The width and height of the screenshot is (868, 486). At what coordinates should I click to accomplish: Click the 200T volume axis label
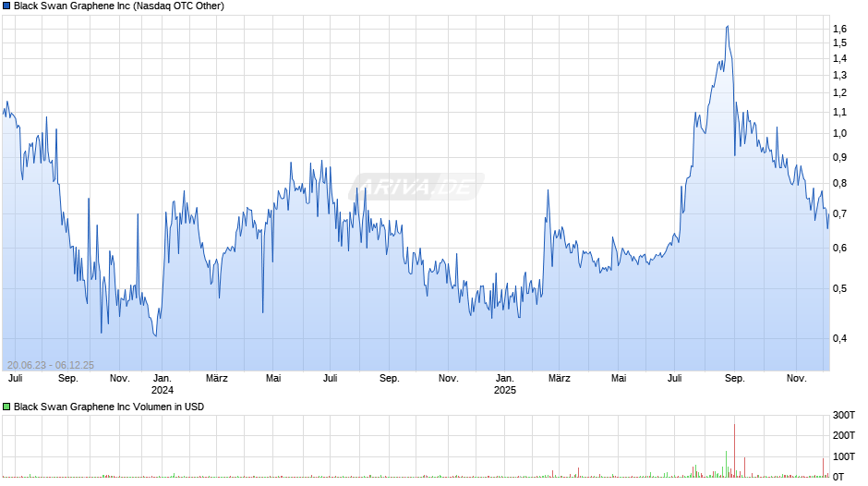pos(844,435)
